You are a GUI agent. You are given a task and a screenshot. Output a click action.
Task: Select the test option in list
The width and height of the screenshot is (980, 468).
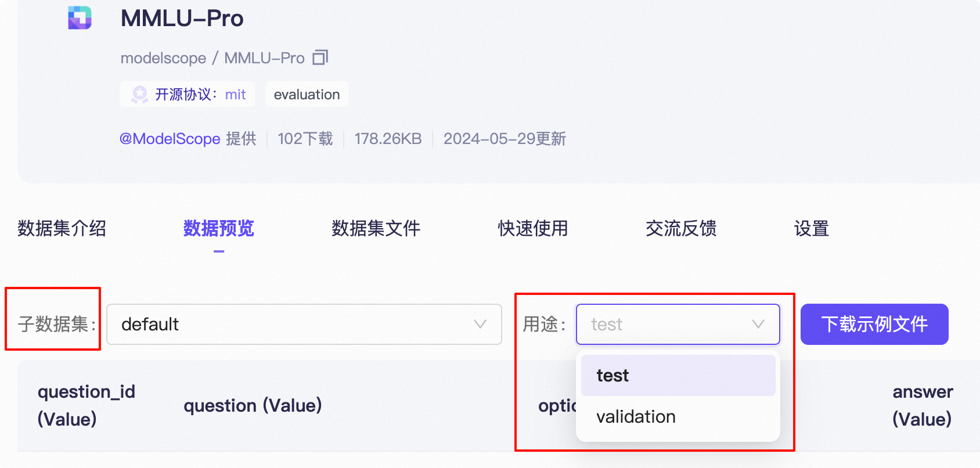[678, 376]
